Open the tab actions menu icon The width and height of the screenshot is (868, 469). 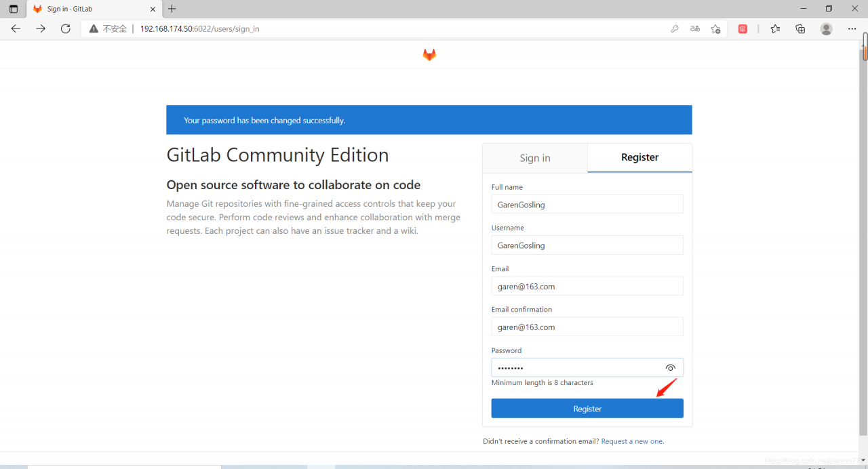(14, 9)
